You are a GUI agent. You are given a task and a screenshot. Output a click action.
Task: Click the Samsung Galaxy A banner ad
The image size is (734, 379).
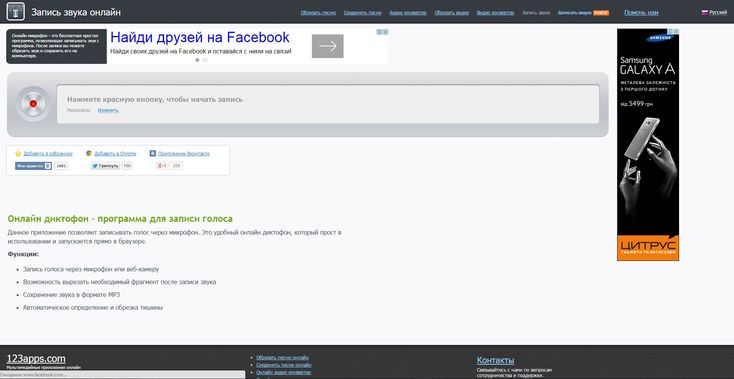[648, 145]
